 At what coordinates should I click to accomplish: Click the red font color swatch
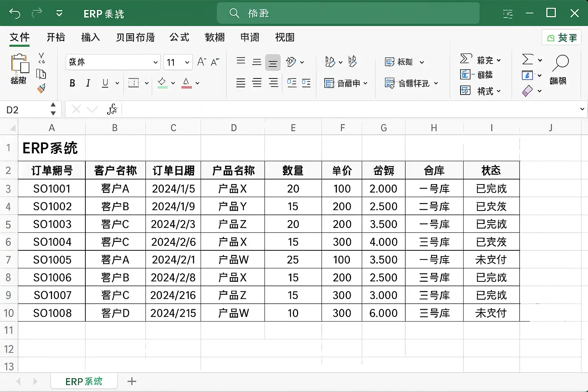tap(186, 83)
